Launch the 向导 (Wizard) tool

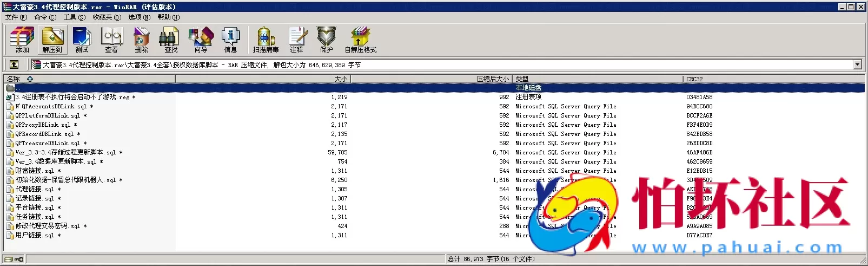[201, 40]
